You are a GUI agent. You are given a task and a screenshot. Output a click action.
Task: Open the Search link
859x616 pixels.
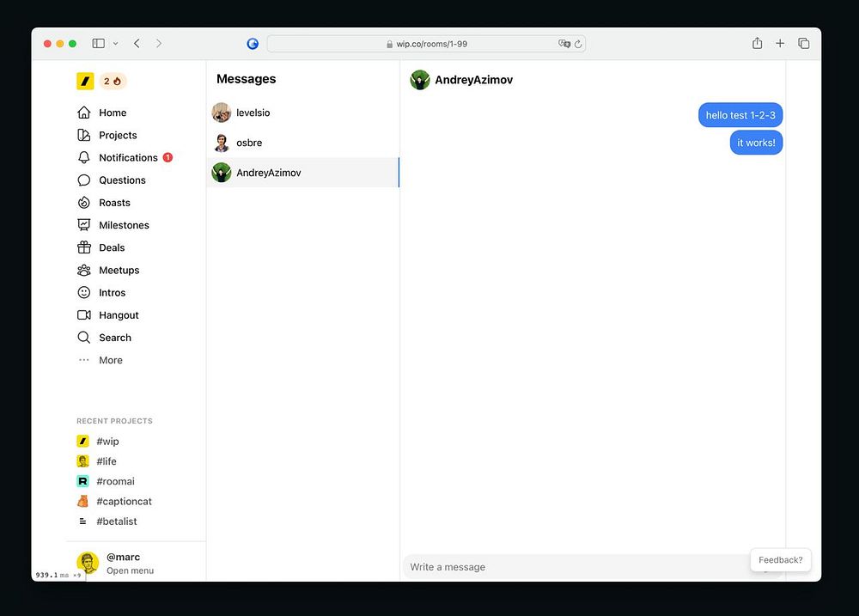point(115,337)
